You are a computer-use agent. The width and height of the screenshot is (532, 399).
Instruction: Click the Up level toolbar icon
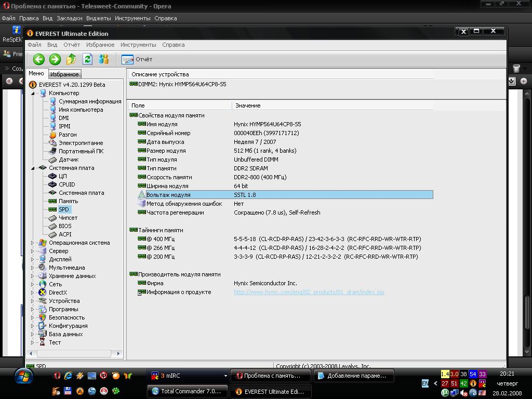point(71,59)
